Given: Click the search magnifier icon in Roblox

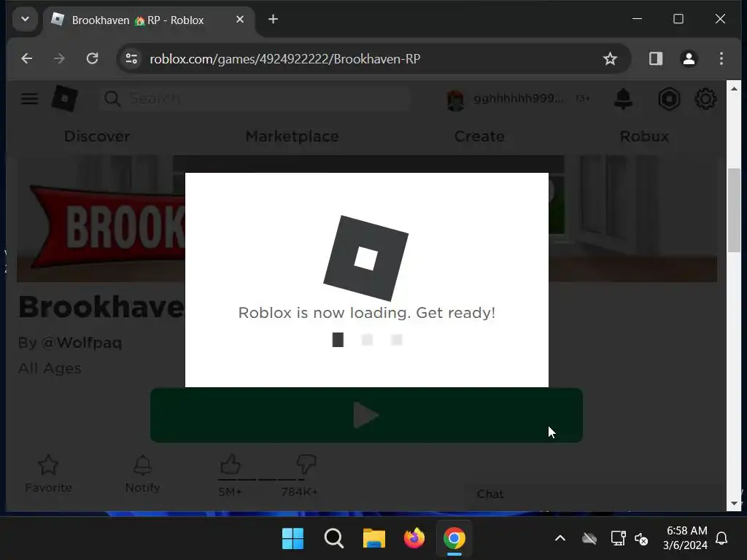Looking at the screenshot, I should pyautogui.click(x=112, y=98).
